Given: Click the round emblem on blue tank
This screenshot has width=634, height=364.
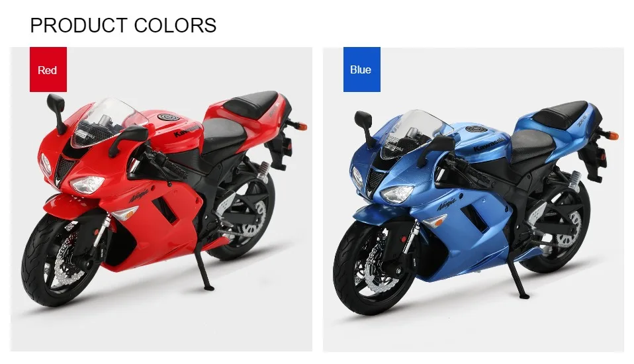Looking at the screenshot, I should point(476,130).
